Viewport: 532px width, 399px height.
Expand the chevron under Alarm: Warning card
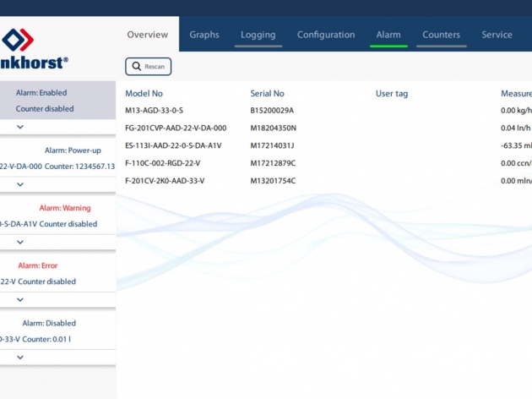pos(20,242)
